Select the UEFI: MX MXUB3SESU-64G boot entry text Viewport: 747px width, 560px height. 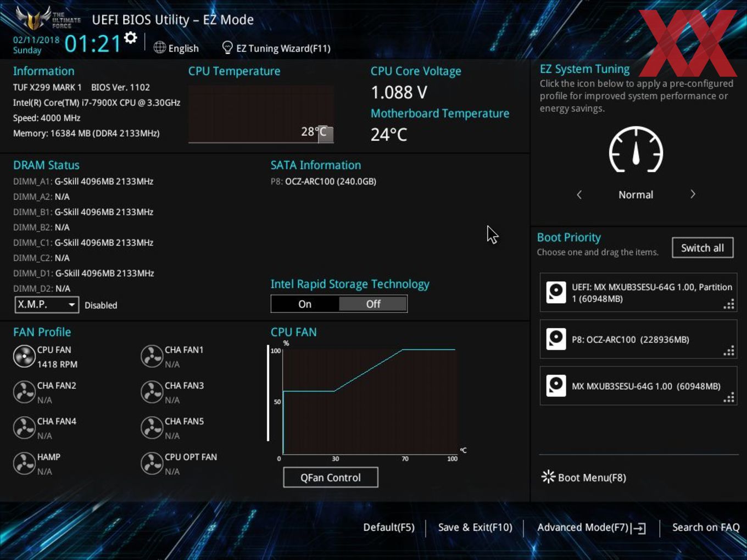652,293
